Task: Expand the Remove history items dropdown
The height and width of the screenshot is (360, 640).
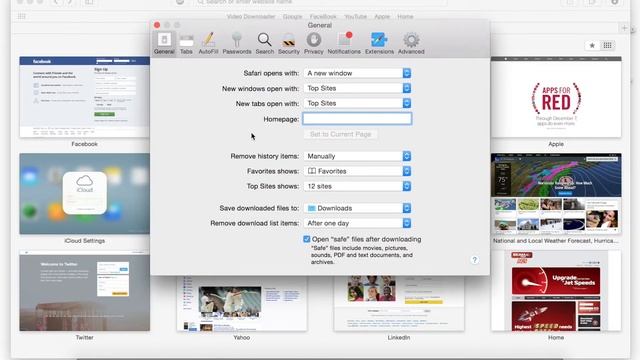Action: tap(357, 156)
